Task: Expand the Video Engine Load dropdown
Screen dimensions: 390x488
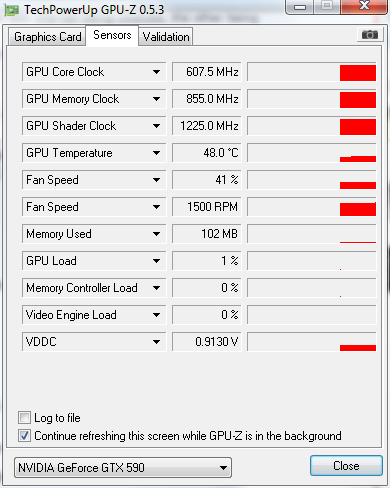Action: tap(156, 315)
